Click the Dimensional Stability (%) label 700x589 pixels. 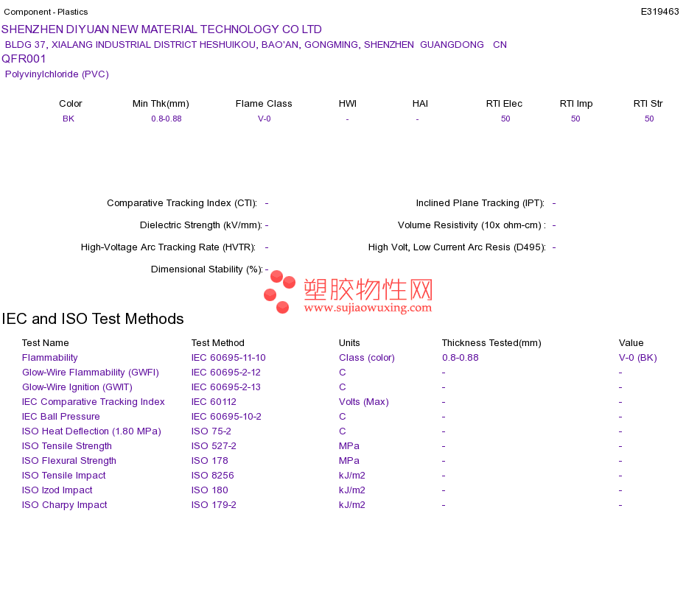pos(207,269)
